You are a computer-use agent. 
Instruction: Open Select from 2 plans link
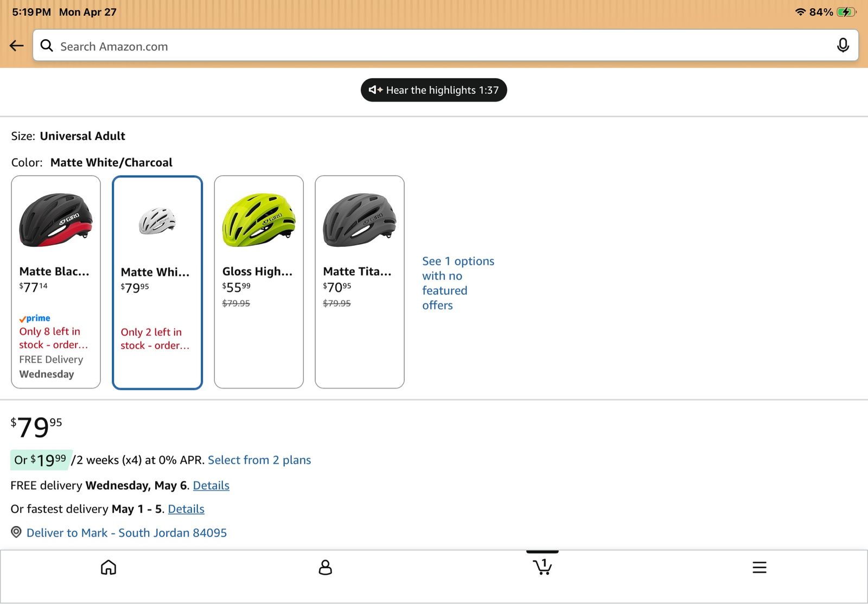tap(259, 460)
